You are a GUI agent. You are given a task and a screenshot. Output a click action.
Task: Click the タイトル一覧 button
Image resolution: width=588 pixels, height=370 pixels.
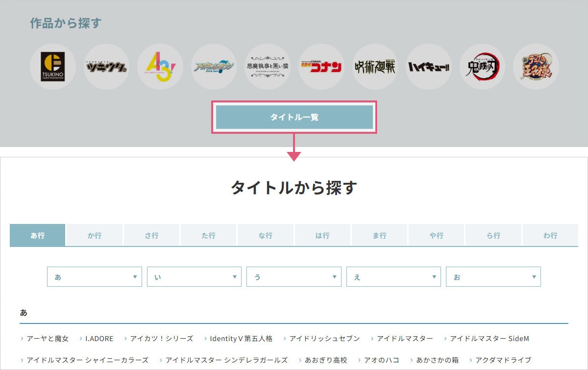tap(294, 117)
